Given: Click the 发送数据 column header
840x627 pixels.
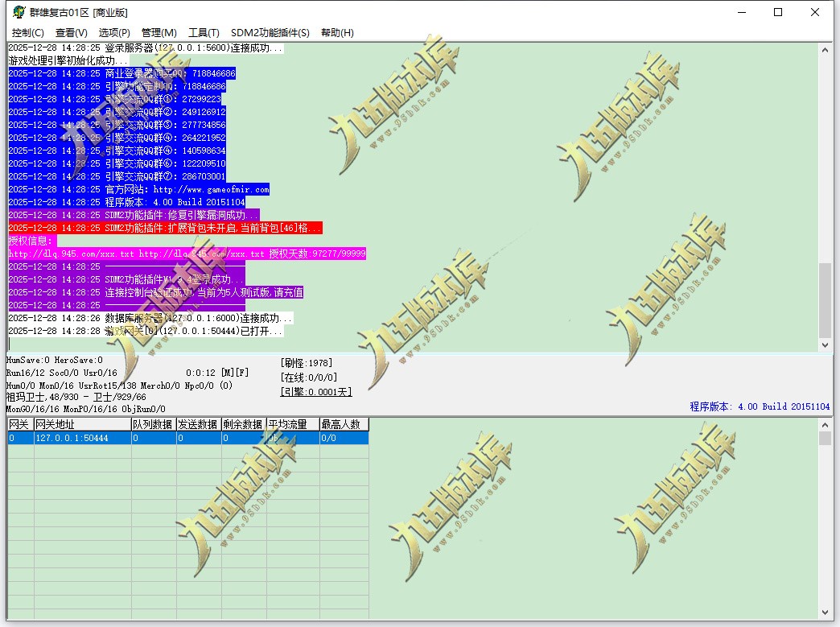Looking at the screenshot, I should [x=199, y=424].
